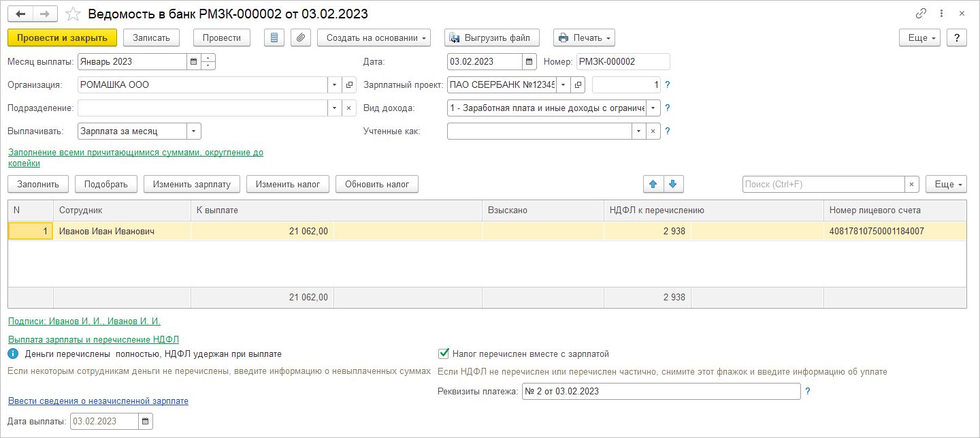980x438 pixels.
Task: Click the 'Провести и закрыть' button
Action: click(x=62, y=37)
